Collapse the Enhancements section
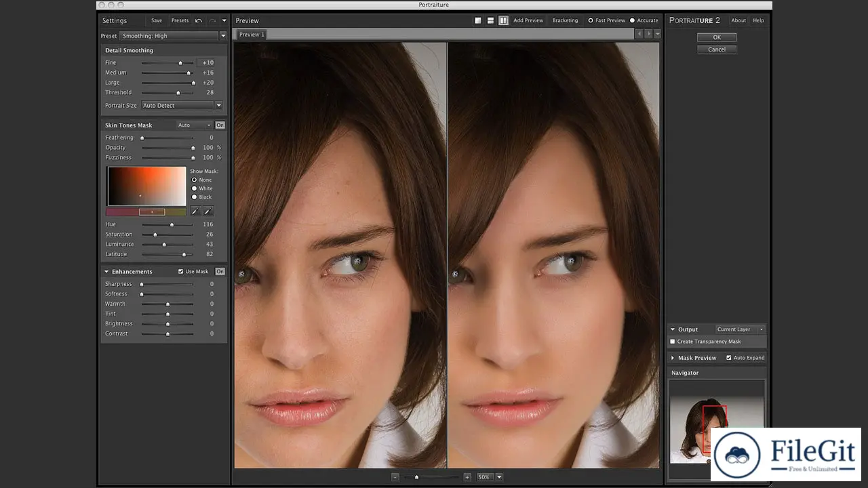Screen dimensions: 868x488 [x=106, y=272]
